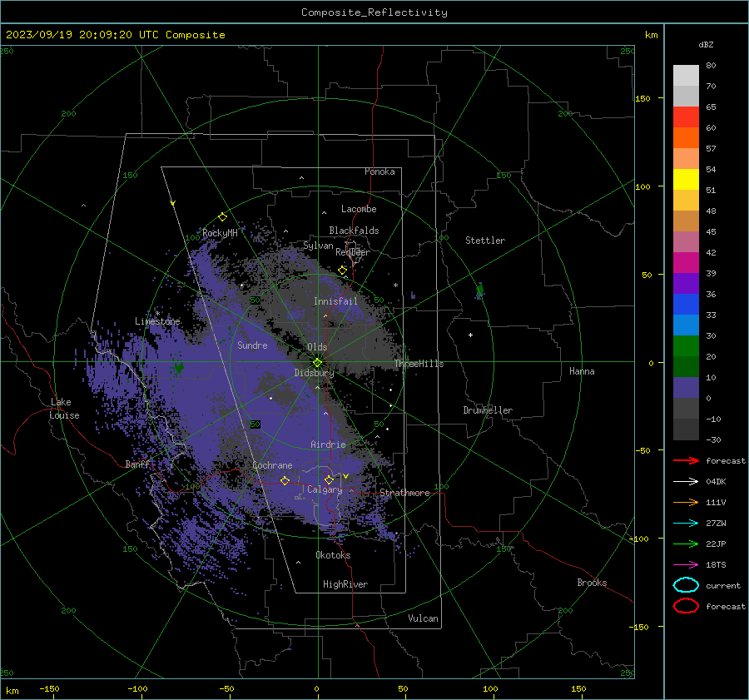Click the 'Innisfail' city label
Image resolution: width=749 pixels, height=700 pixels.
click(335, 301)
